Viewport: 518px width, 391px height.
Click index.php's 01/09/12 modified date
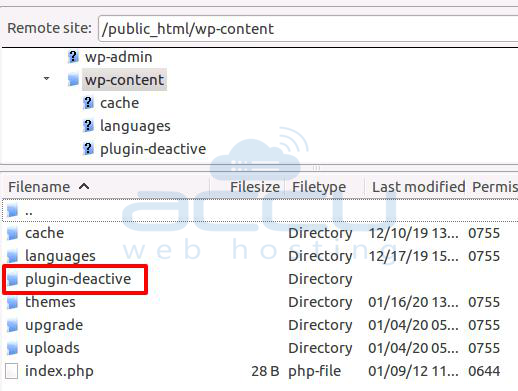pyautogui.click(x=413, y=371)
